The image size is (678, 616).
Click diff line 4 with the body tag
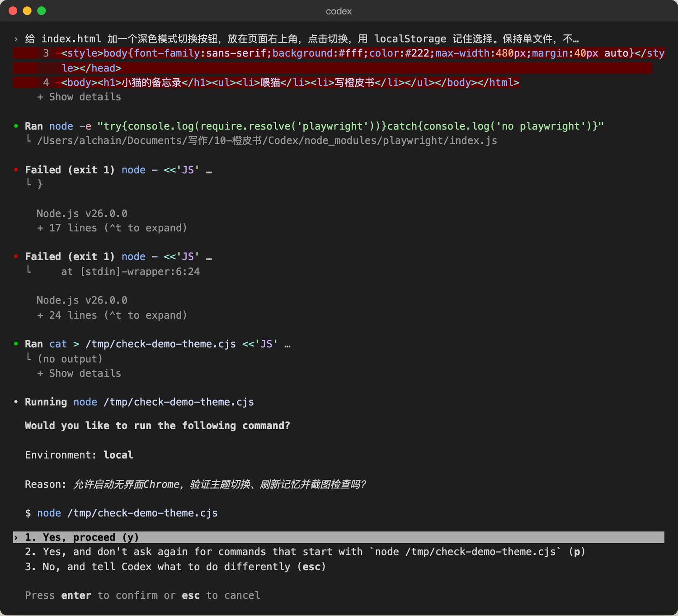click(x=266, y=83)
